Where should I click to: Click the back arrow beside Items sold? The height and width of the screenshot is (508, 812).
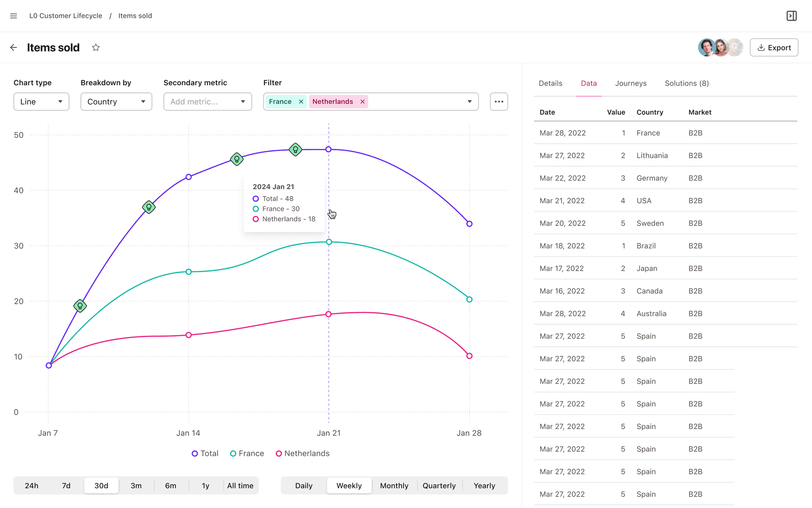coord(13,48)
